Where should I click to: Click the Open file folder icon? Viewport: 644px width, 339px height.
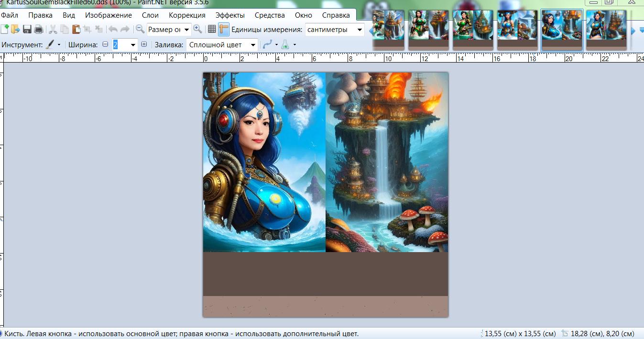point(16,30)
